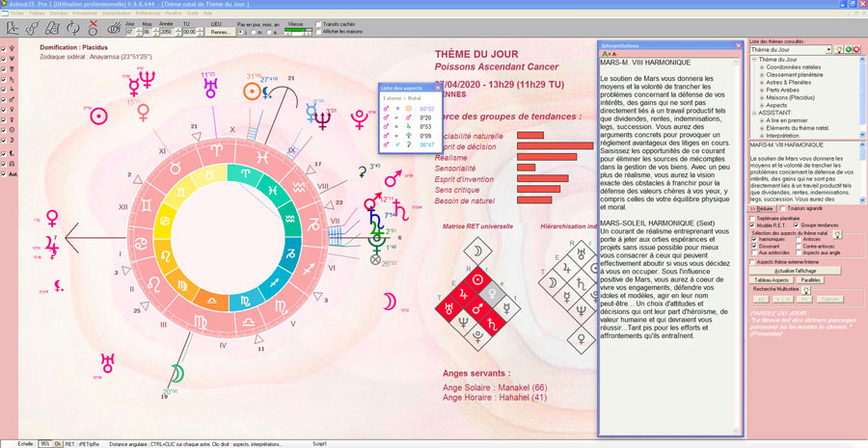868x448 pixels.
Task: Check the Toujours agrandir box
Action: pyautogui.click(x=783, y=208)
